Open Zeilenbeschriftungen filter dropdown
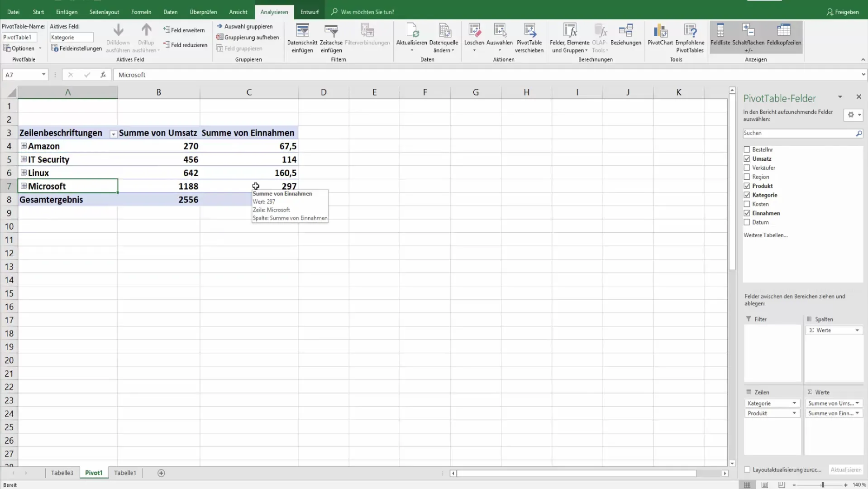 [113, 134]
